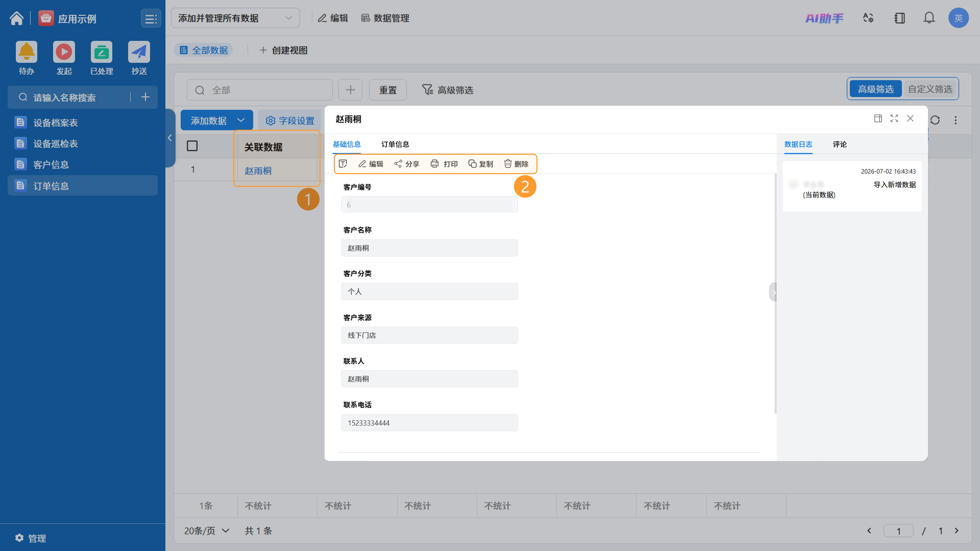Open 字段设置 field settings
Image resolution: width=980 pixels, height=551 pixels.
point(289,120)
